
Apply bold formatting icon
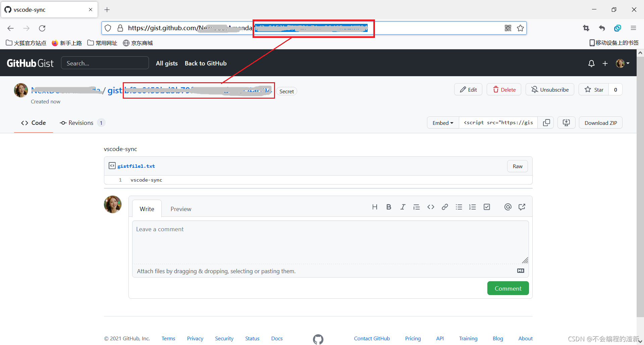(x=389, y=207)
